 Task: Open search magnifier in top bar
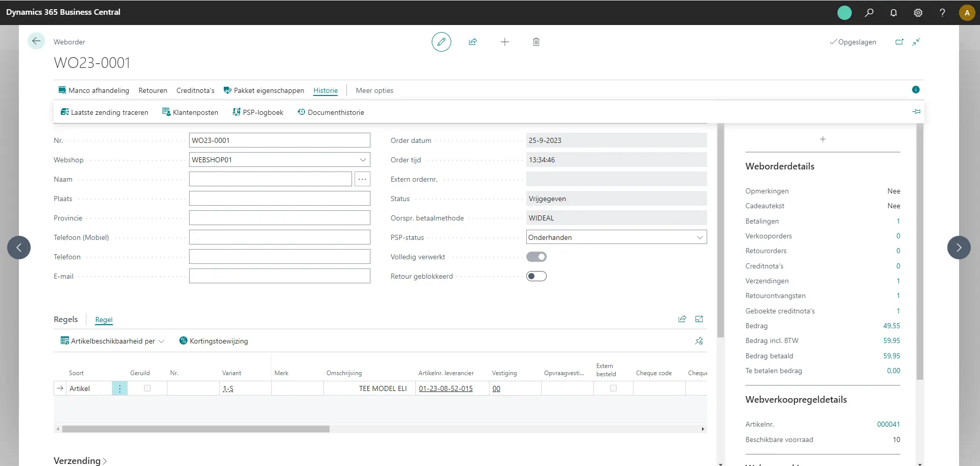869,13
